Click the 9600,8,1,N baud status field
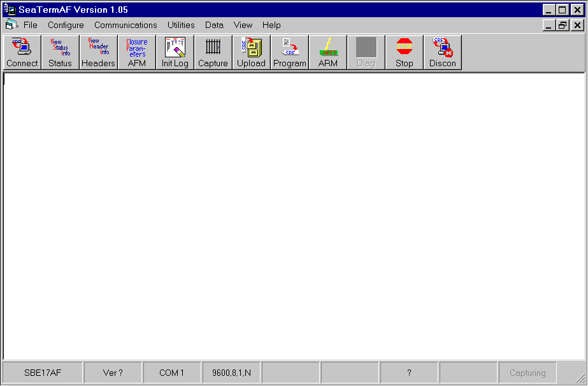This screenshot has height=386, width=588. tap(231, 373)
